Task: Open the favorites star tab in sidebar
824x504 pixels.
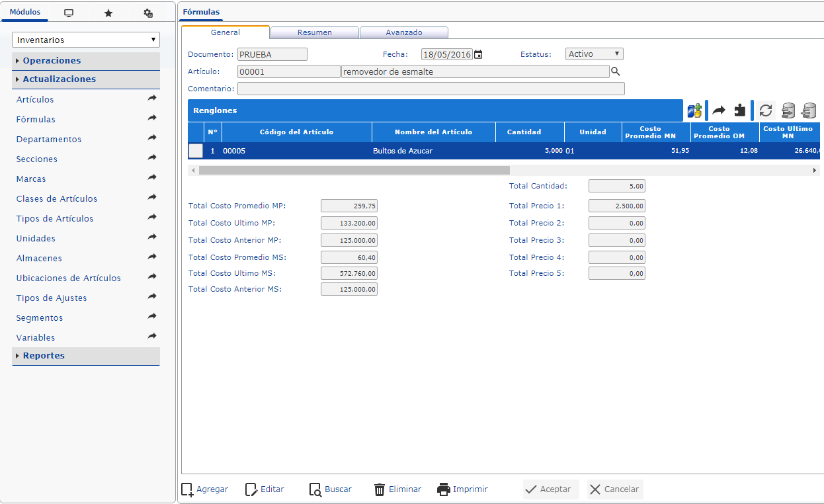Action: click(x=108, y=13)
